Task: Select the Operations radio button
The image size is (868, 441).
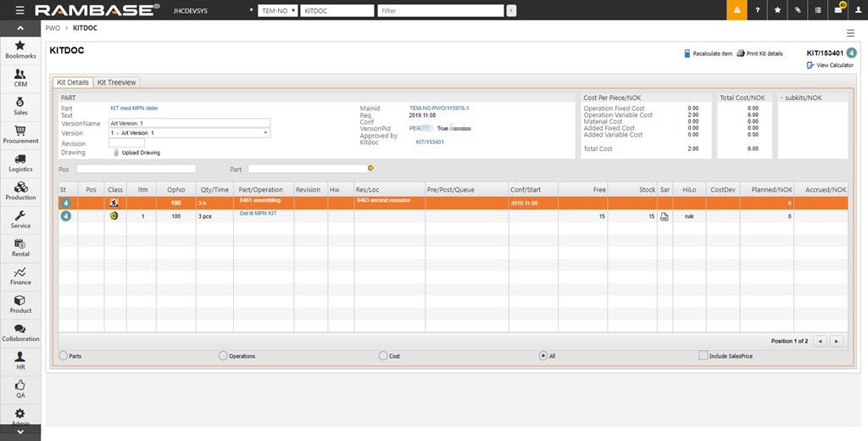Action: pos(223,356)
